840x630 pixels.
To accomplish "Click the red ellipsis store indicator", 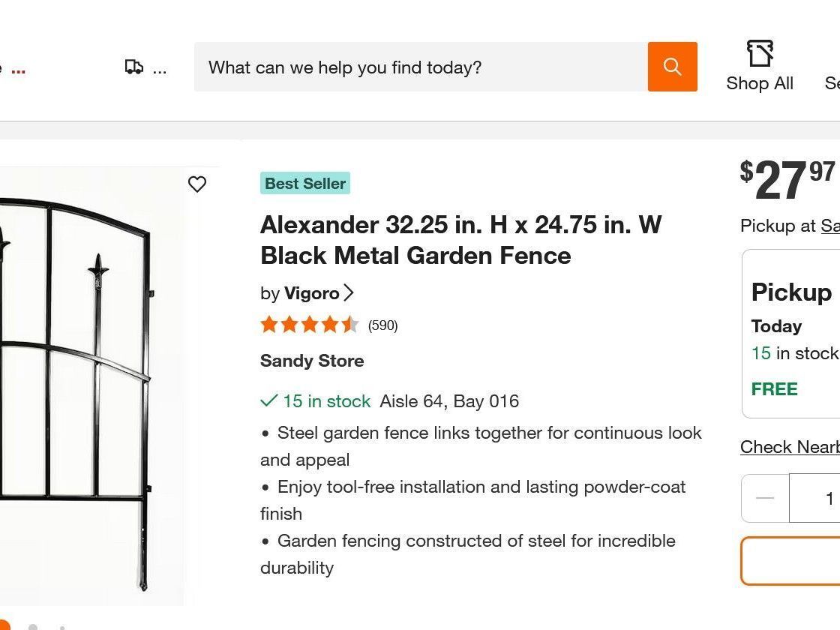I will [x=18, y=70].
